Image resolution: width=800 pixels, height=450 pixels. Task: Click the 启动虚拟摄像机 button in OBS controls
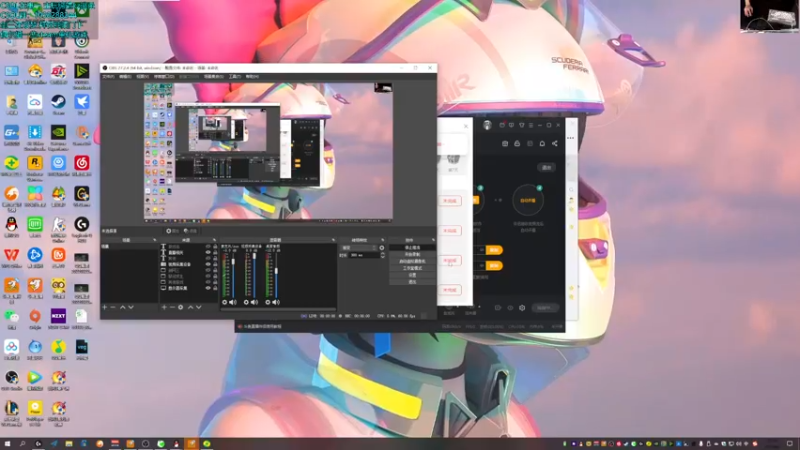[x=412, y=261]
